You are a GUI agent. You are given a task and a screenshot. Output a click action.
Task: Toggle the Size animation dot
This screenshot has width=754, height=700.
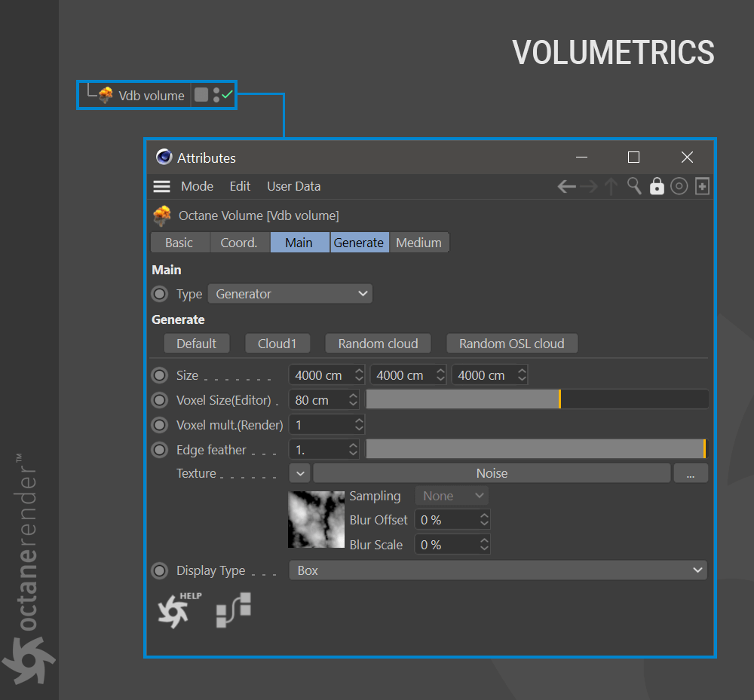point(160,375)
